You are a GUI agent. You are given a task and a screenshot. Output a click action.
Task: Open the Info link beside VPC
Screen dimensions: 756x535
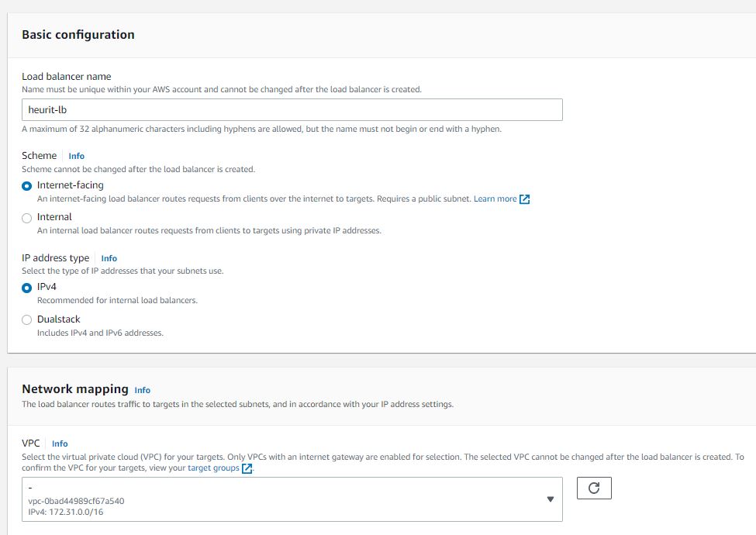pos(60,444)
